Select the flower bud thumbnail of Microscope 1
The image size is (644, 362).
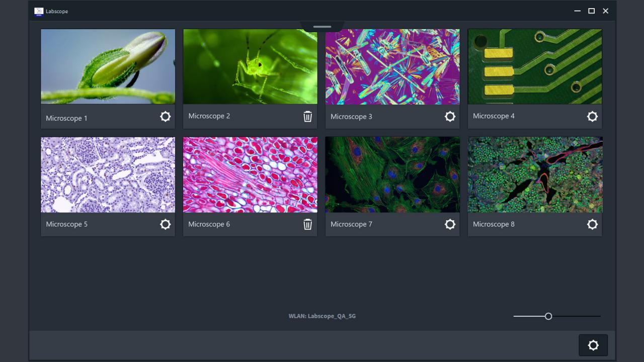point(108,66)
